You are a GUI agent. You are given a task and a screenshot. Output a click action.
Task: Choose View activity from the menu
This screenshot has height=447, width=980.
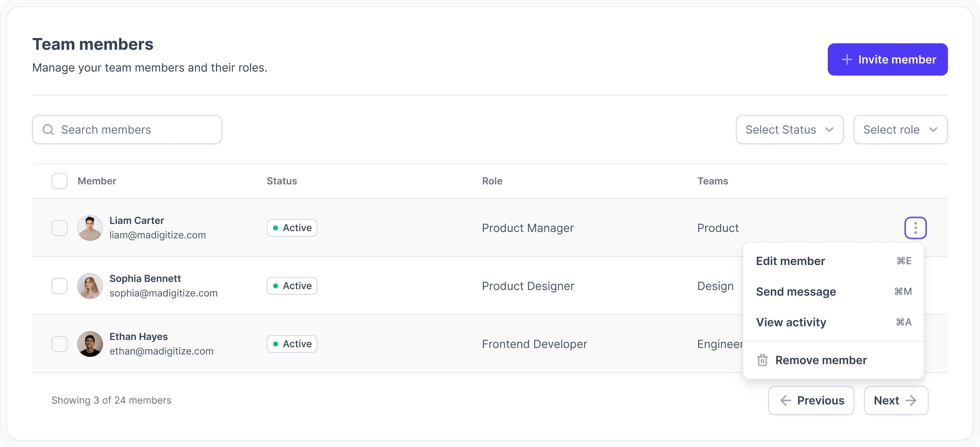click(x=833, y=322)
